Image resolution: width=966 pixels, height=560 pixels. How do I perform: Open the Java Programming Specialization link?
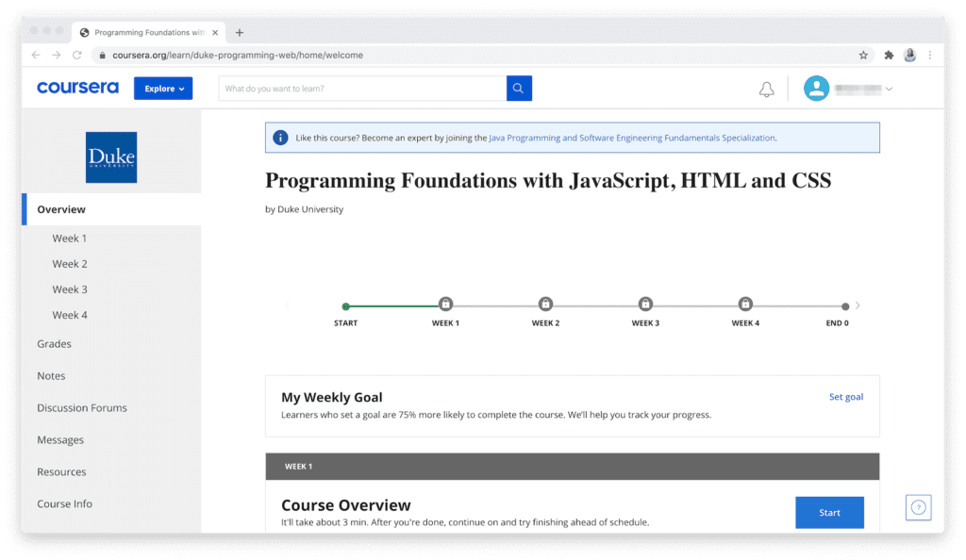pos(632,138)
